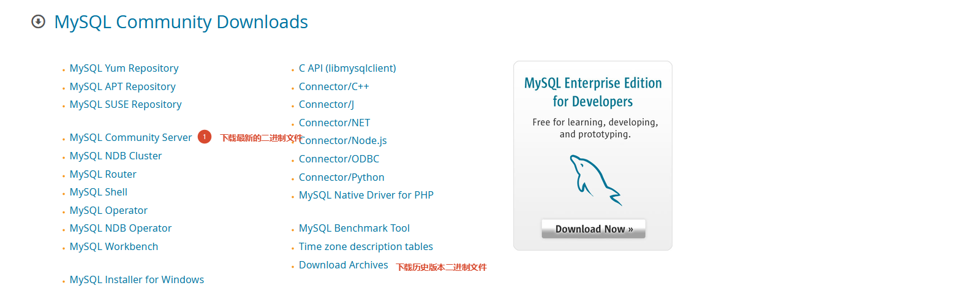Open MySQL Native Driver for PHP
The image size is (980, 296).
[366, 195]
